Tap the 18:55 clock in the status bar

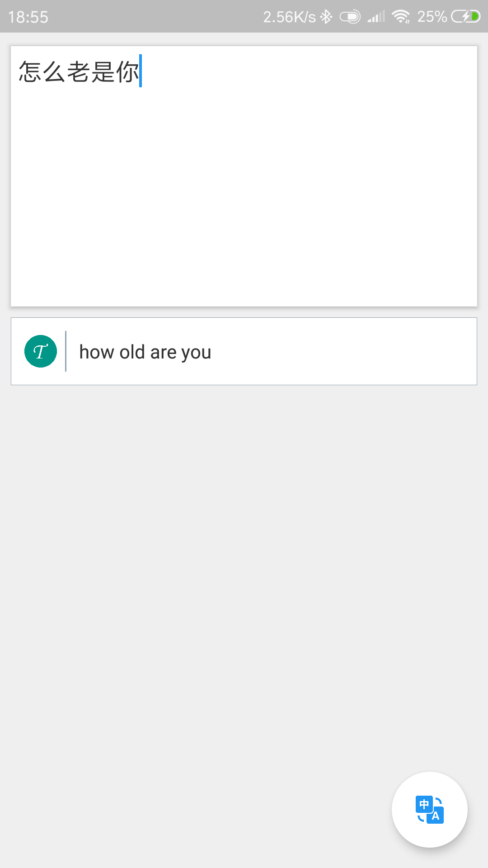click(28, 17)
